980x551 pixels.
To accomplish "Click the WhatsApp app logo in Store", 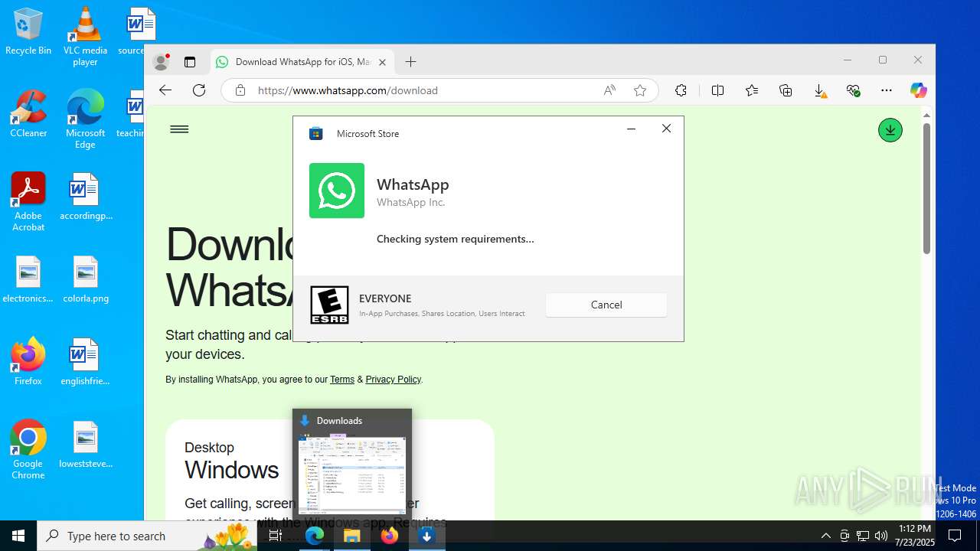I will [x=337, y=191].
